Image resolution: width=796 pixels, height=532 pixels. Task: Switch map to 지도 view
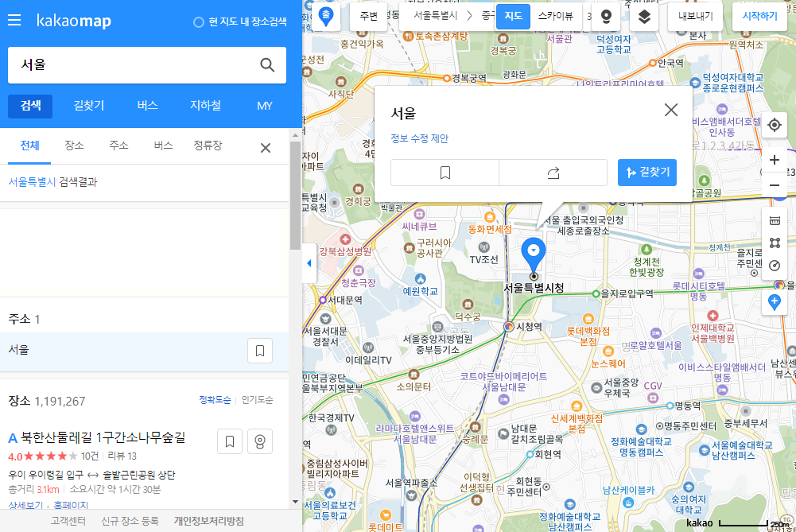tap(513, 16)
